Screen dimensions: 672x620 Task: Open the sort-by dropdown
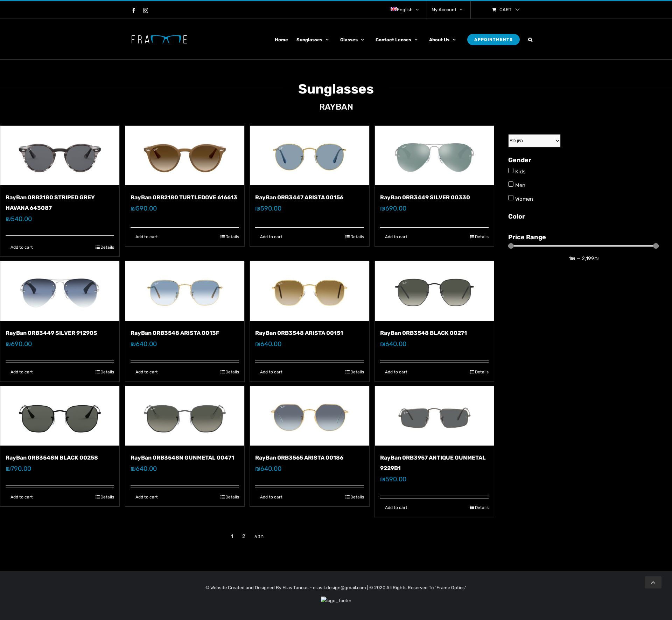[x=534, y=141]
